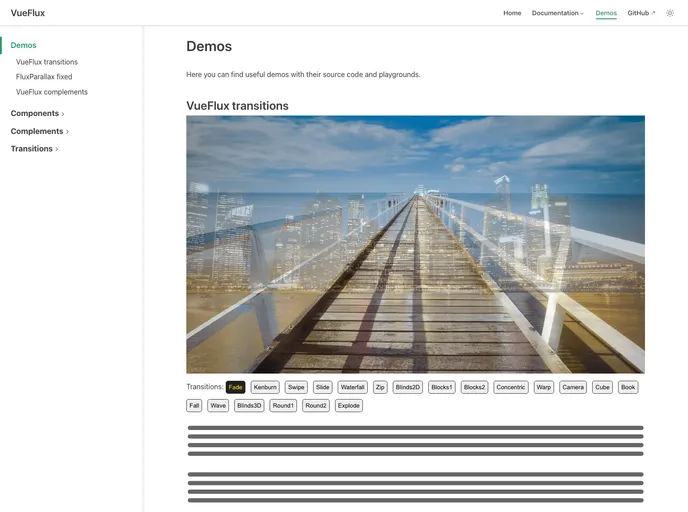Open the VueFlux complements sidebar link
This screenshot has width=688, height=512.
pyautogui.click(x=52, y=92)
